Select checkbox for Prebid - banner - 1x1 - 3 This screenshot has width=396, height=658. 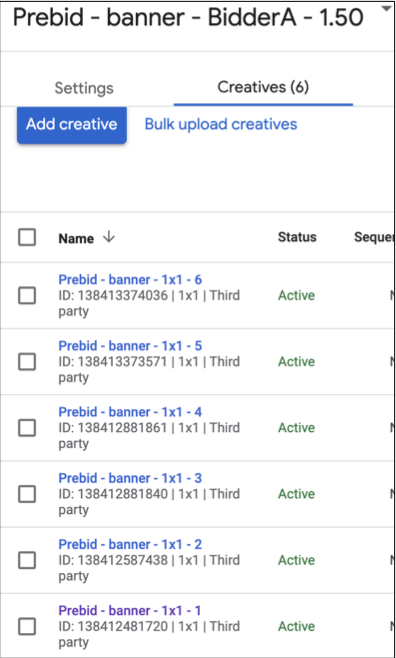[27, 494]
